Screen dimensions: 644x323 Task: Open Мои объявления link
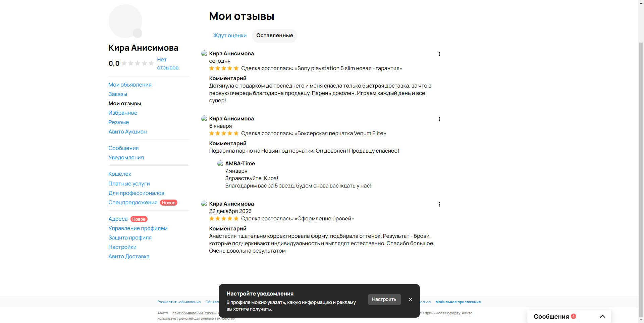130,85
